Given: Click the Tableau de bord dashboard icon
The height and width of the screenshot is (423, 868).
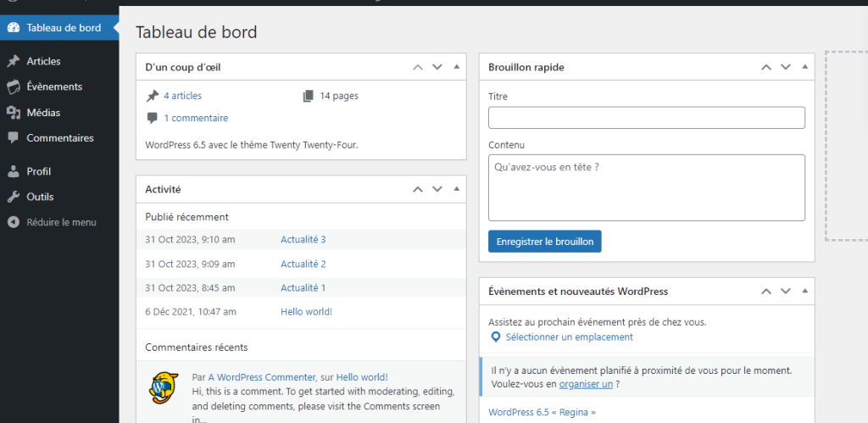Looking at the screenshot, I should [x=13, y=28].
